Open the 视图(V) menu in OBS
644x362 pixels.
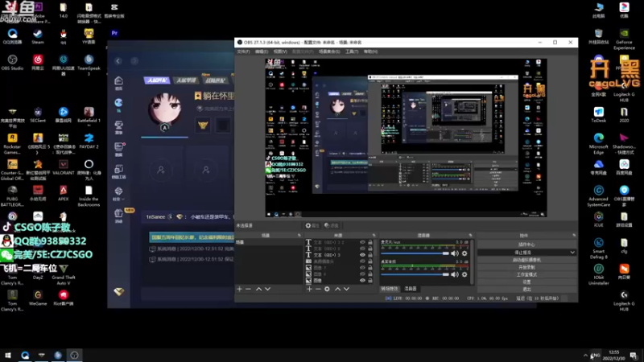click(x=280, y=51)
